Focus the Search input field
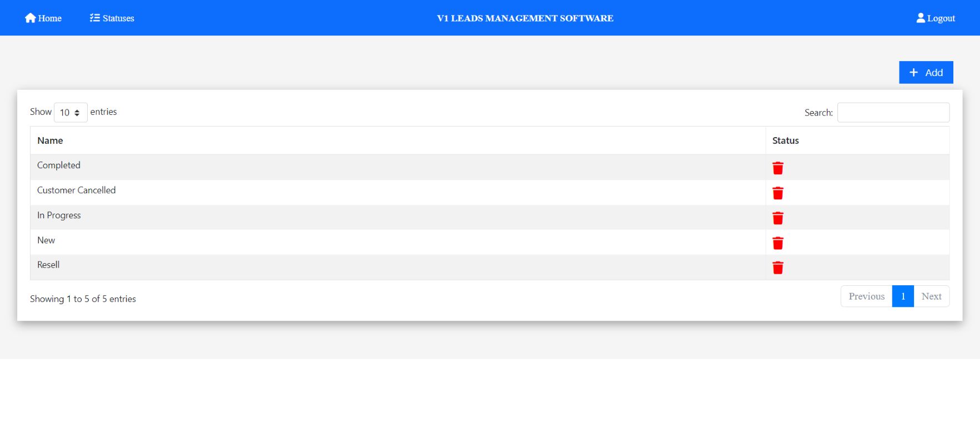Screen dimensions: 980x444 click(893, 113)
